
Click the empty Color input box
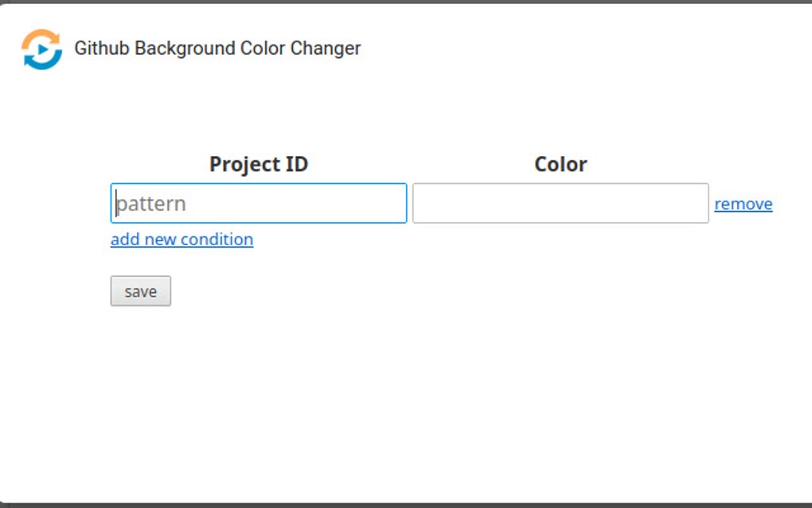click(x=560, y=204)
